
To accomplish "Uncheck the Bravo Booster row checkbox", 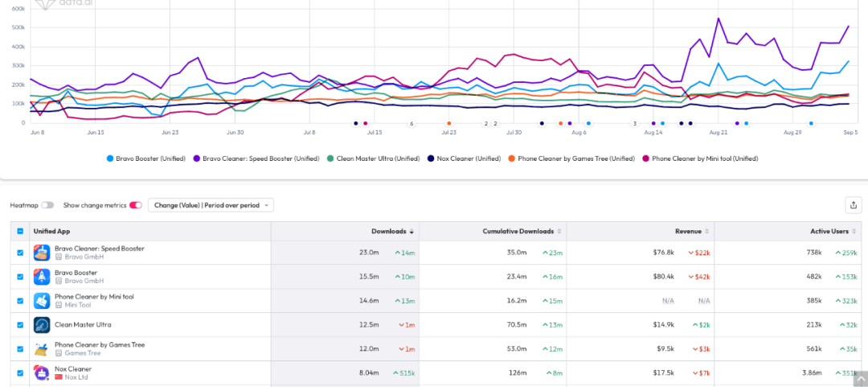I will tap(20, 277).
